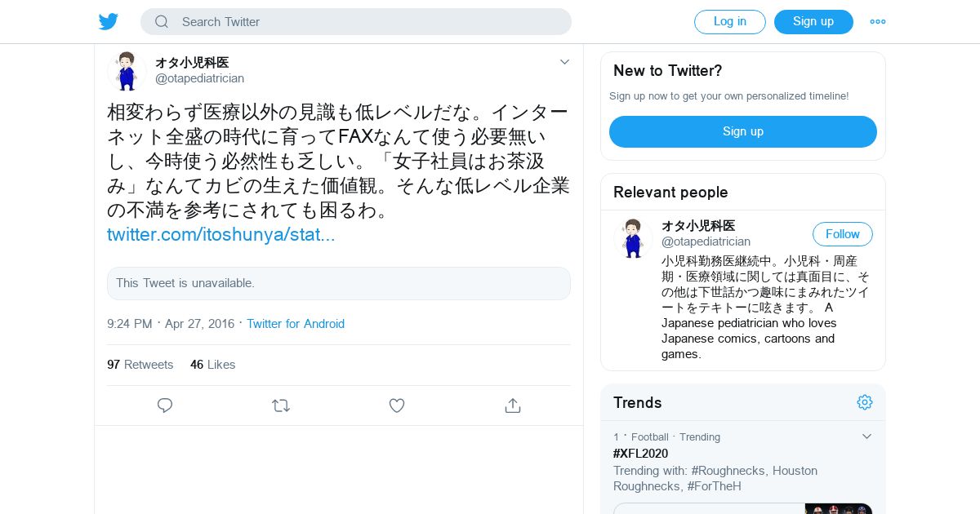Click the header Sign up button

[x=813, y=22]
